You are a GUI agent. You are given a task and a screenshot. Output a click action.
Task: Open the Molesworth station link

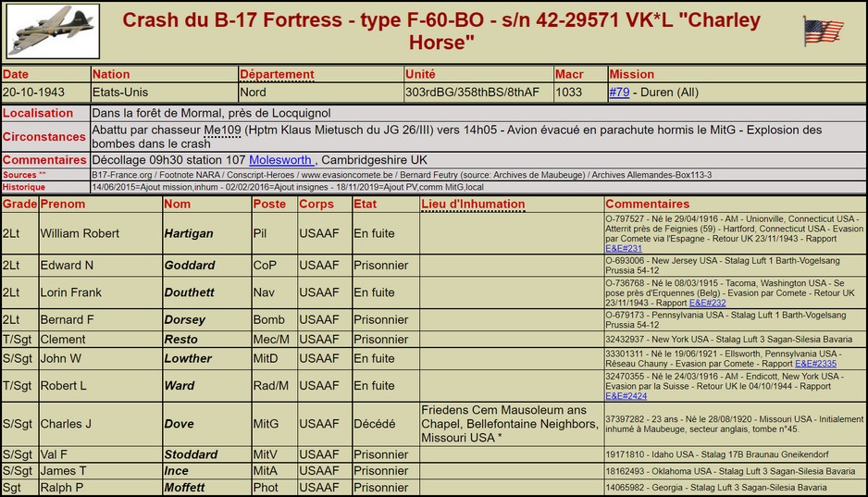point(280,160)
